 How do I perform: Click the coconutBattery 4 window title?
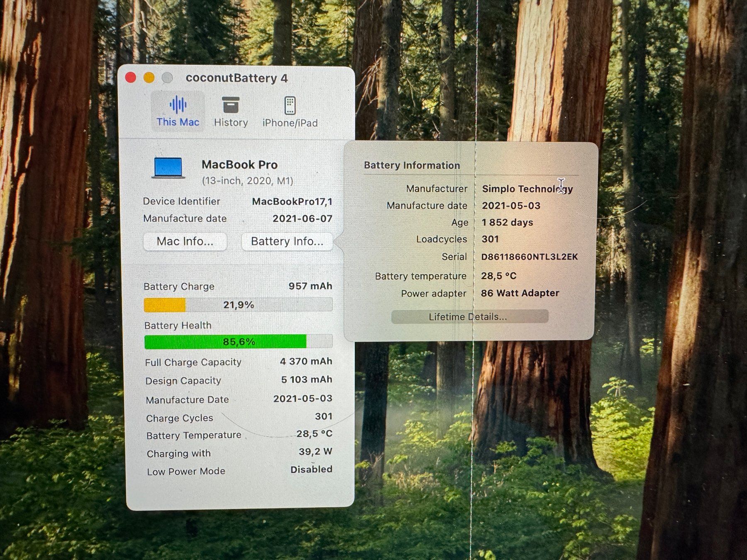[x=237, y=78]
